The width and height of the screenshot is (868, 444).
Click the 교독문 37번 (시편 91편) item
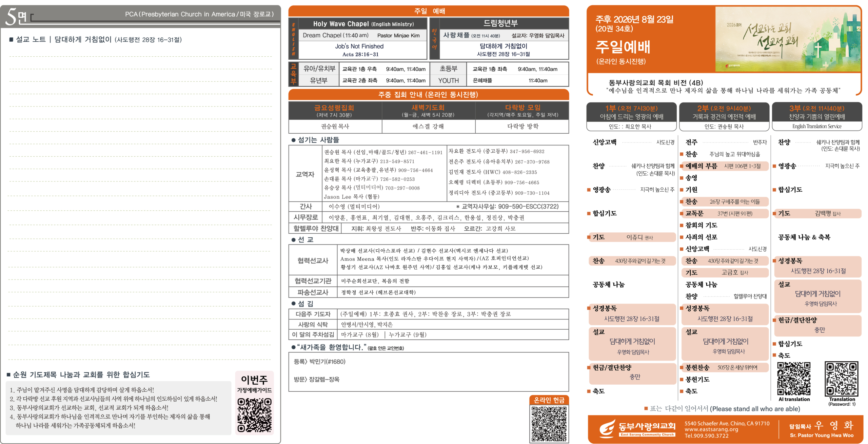tap(724, 213)
